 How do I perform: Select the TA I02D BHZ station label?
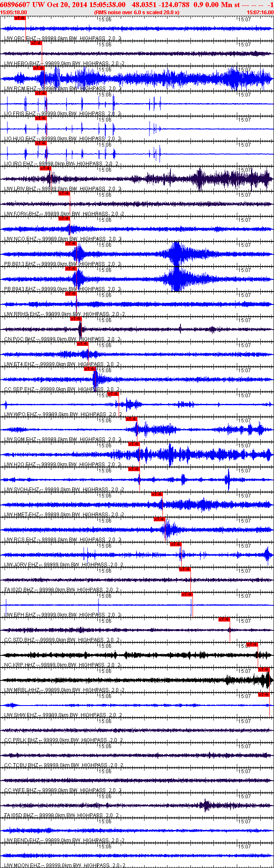[x=19, y=590]
